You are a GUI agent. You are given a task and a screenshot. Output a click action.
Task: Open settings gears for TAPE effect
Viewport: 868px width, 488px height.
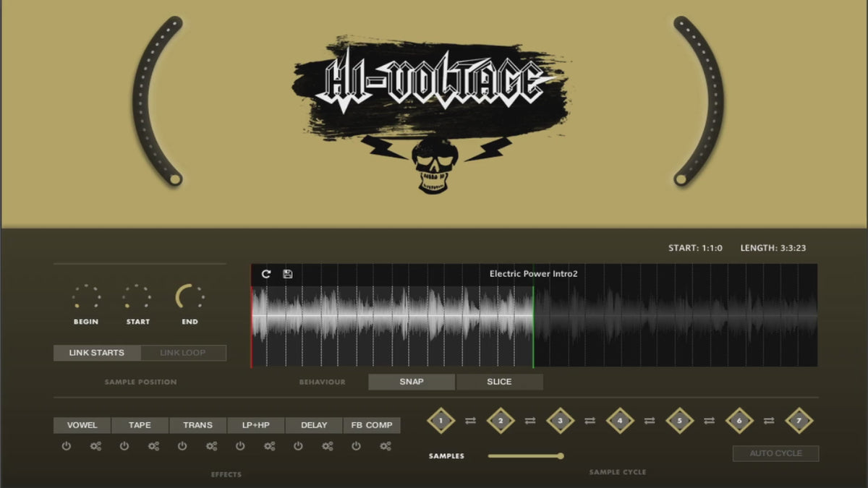coord(153,446)
